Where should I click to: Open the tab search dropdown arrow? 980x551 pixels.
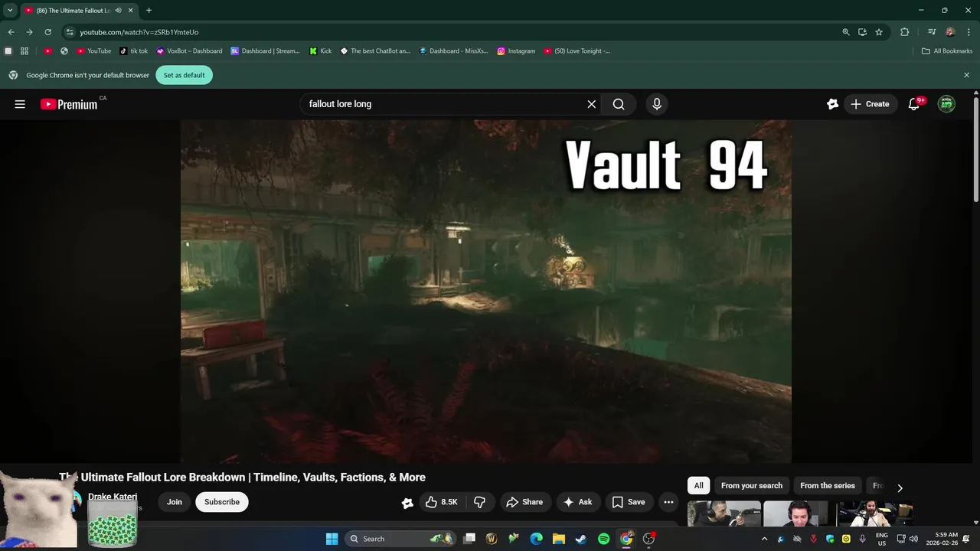click(x=10, y=10)
